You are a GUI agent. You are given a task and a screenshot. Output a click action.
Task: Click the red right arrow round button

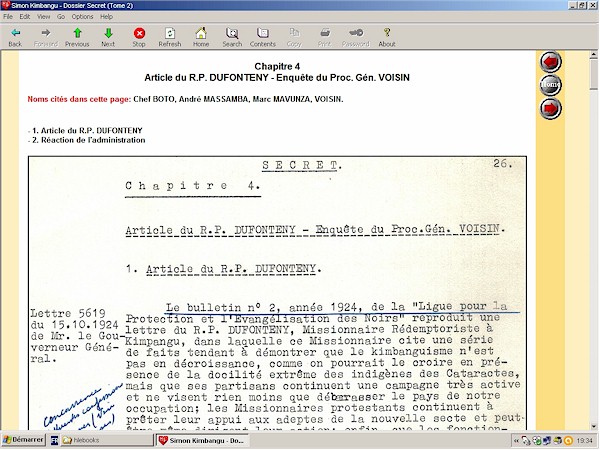point(550,108)
